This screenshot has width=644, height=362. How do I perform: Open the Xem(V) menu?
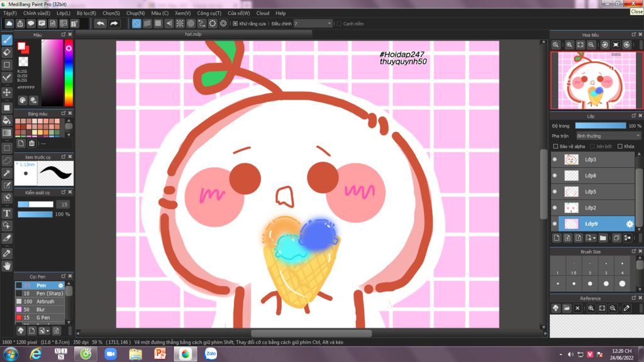182,13
